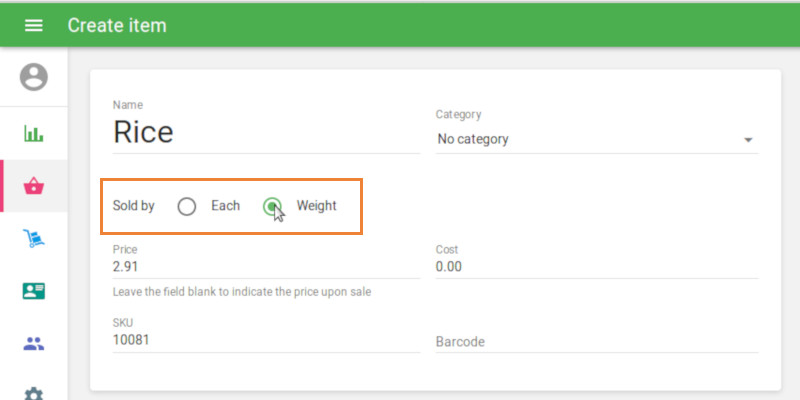Focus the SKU field with 10081

265,340
